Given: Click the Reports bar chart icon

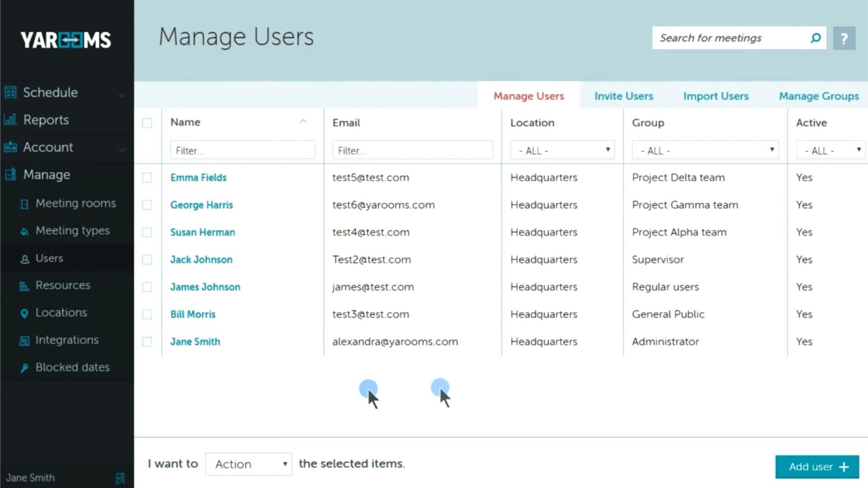Looking at the screenshot, I should coord(10,120).
